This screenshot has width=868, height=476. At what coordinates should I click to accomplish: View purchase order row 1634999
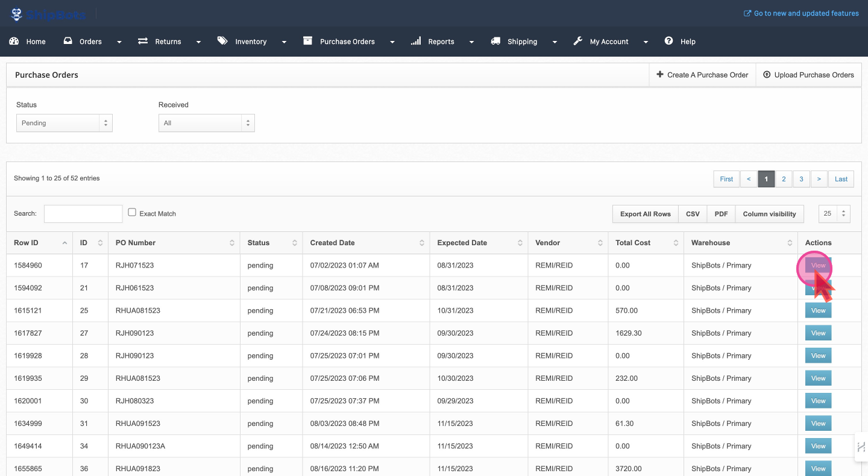pos(818,423)
